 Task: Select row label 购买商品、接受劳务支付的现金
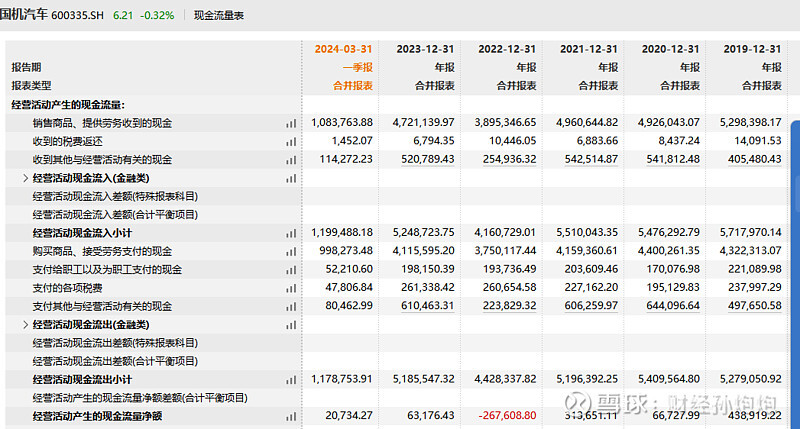(102, 251)
